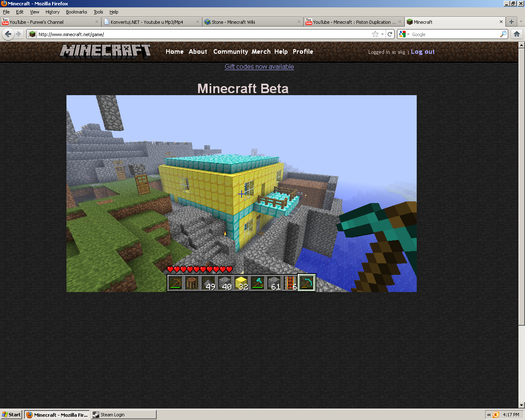Focus the Google search field

coord(454,34)
